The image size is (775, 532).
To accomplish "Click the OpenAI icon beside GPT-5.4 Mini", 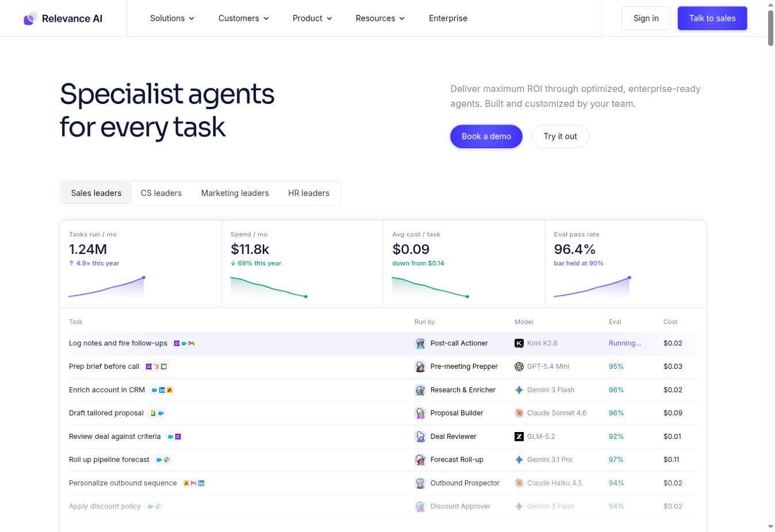I will click(x=519, y=367).
